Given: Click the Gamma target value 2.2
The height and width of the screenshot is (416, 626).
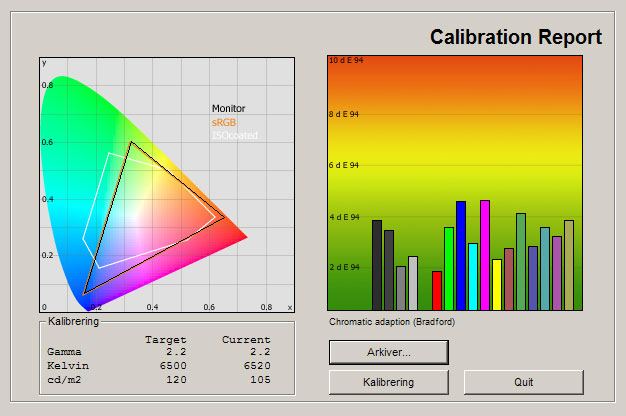Looking at the screenshot, I should 176,352.
